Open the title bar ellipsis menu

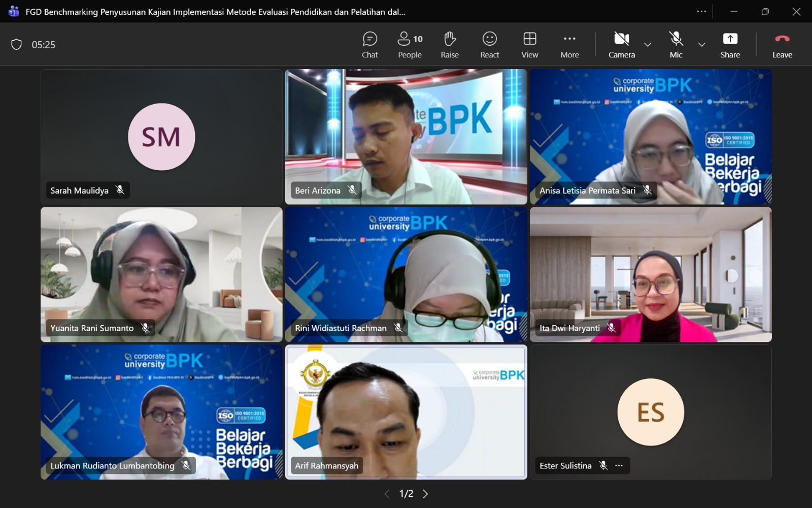click(702, 11)
